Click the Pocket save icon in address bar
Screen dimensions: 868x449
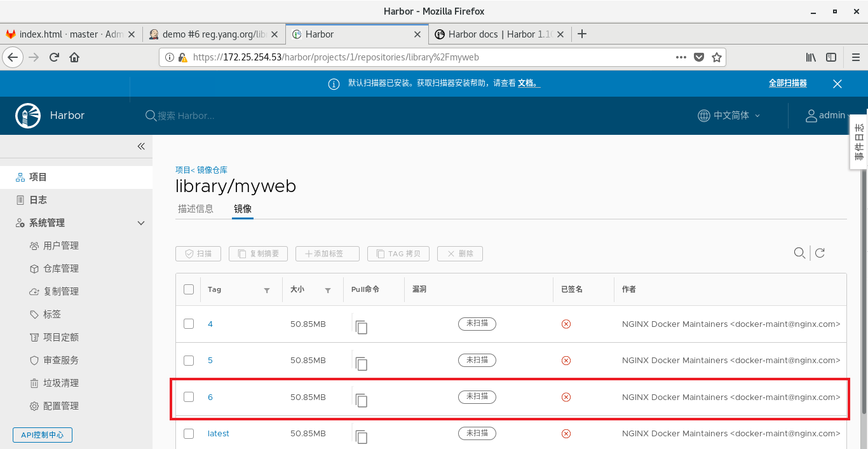tap(699, 57)
